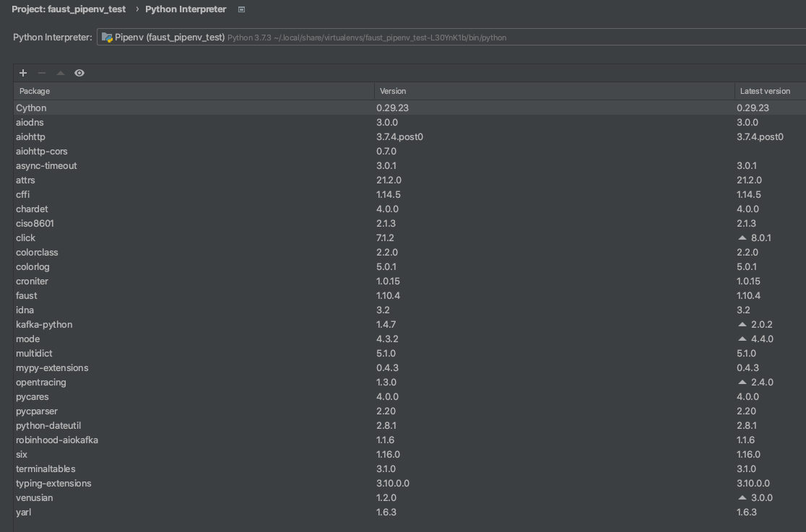Click upgrade arrow next to kafka-python 2.0.2

click(x=742, y=324)
